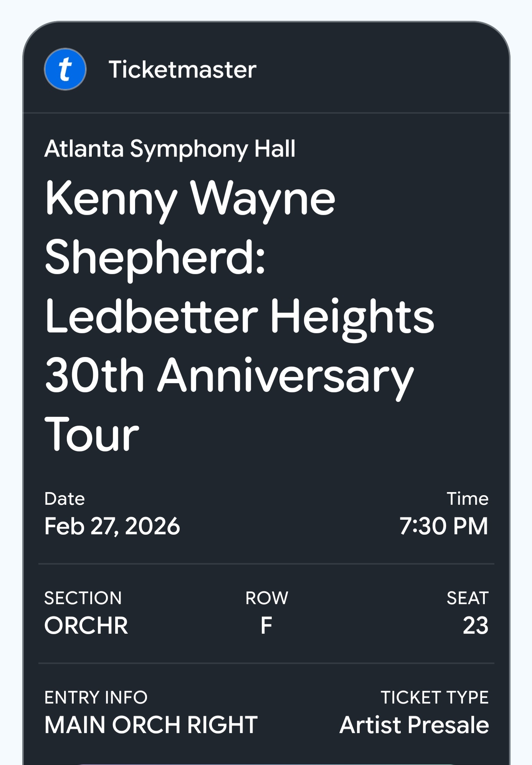Click the SECTION label
The width and height of the screenshot is (532, 765).
click(83, 598)
